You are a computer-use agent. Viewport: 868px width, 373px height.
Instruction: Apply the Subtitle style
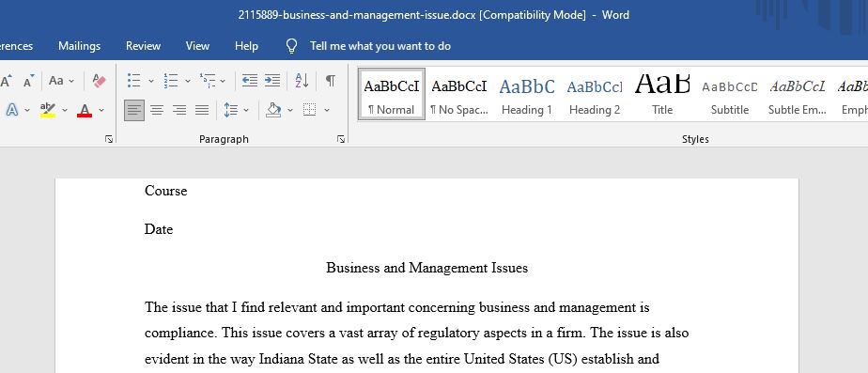(730, 94)
